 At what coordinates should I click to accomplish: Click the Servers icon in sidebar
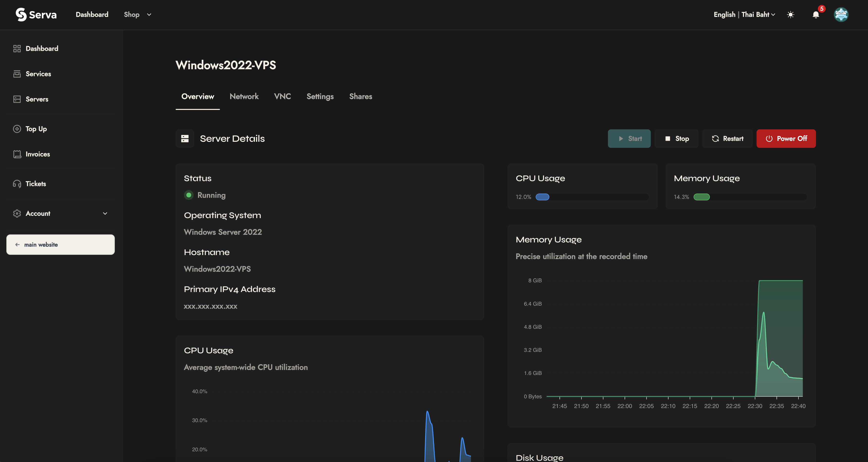click(x=17, y=99)
